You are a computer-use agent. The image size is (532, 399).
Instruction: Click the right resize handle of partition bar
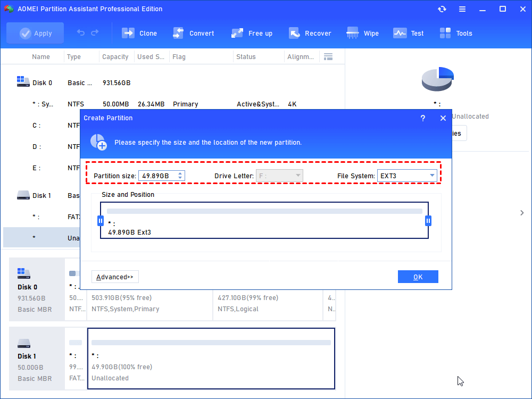click(x=428, y=221)
